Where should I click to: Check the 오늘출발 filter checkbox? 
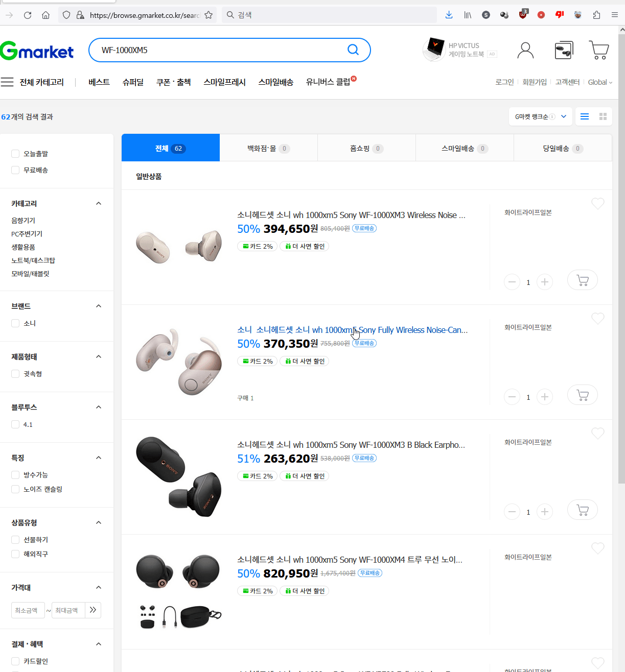tap(15, 154)
